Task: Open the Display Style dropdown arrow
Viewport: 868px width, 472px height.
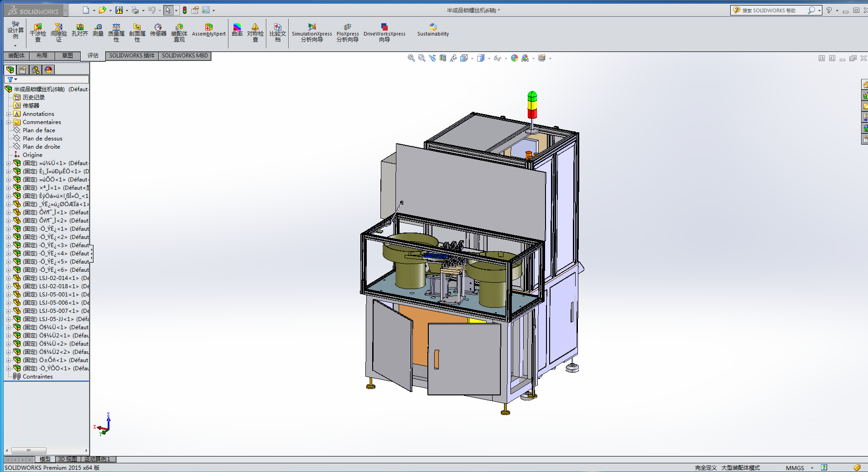Action: (489, 58)
